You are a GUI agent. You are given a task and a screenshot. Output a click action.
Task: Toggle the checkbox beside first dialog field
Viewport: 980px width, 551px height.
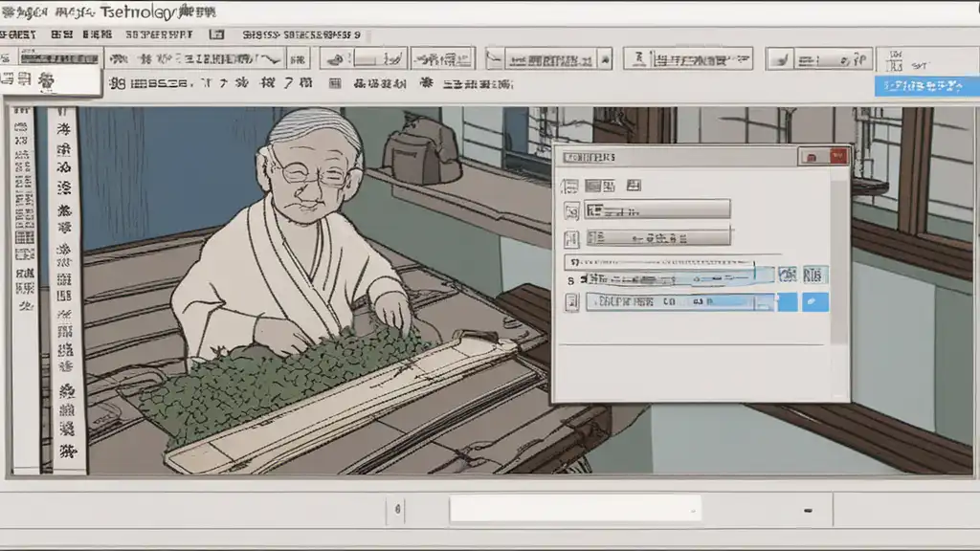pyautogui.click(x=571, y=210)
